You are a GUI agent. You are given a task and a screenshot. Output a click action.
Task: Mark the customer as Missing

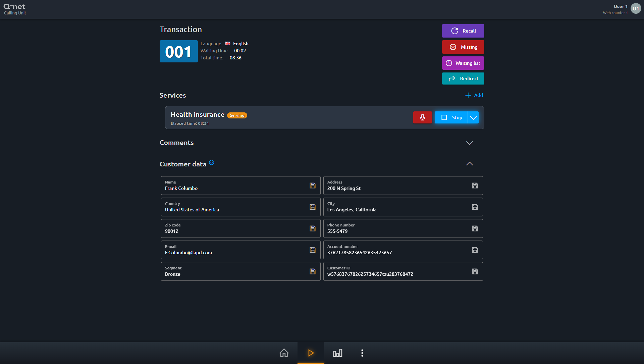click(x=463, y=47)
